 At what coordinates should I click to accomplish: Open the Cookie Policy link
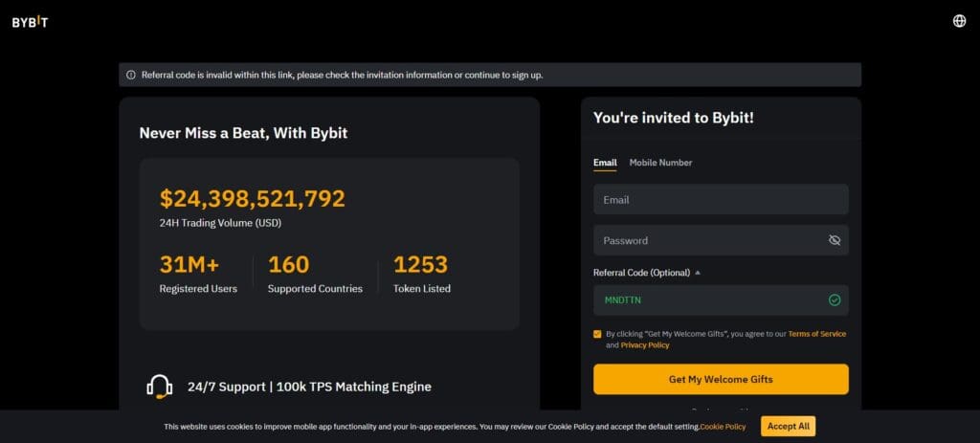pos(723,427)
